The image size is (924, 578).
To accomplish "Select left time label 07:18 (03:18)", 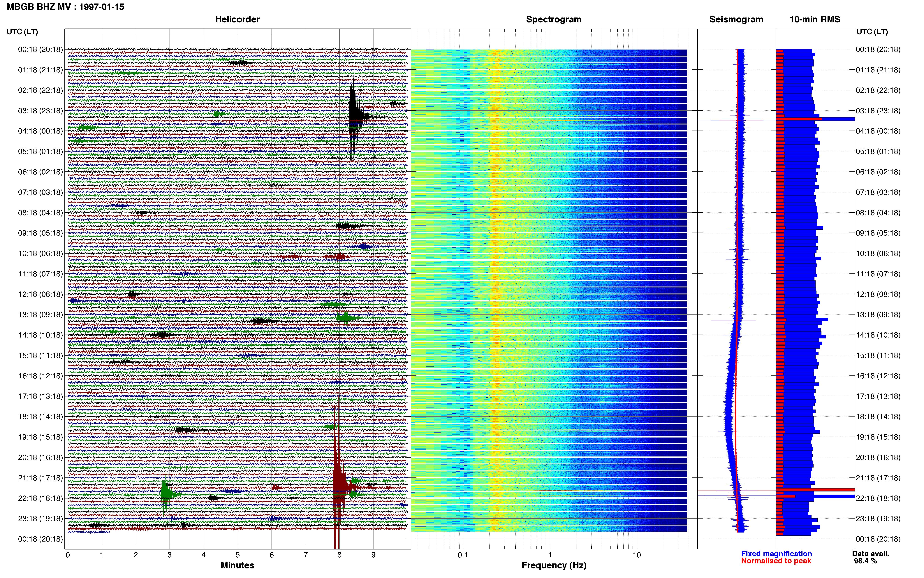I will (41, 192).
